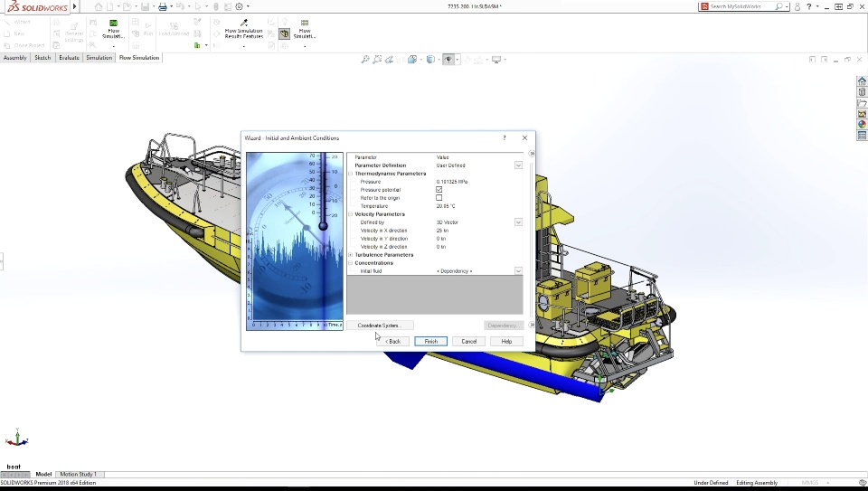The width and height of the screenshot is (868, 491).
Task: Click the SOLIDWORKS logo menu arrow
Action: coord(75,6)
